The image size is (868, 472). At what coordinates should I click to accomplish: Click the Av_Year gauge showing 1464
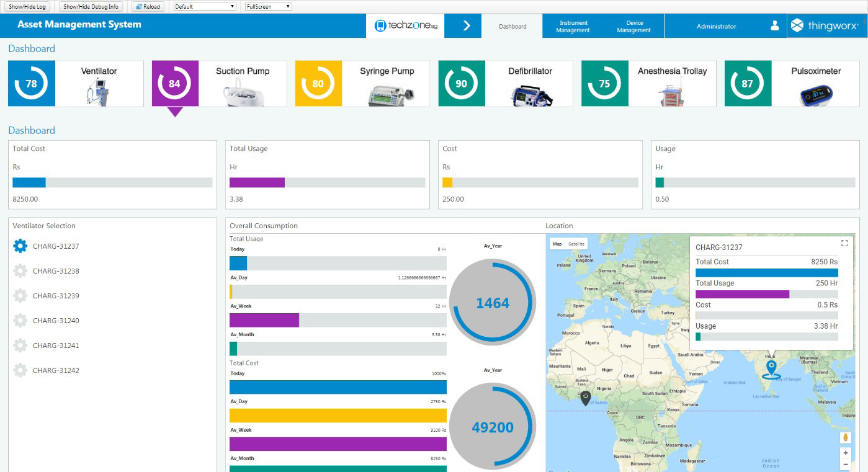pos(493,303)
